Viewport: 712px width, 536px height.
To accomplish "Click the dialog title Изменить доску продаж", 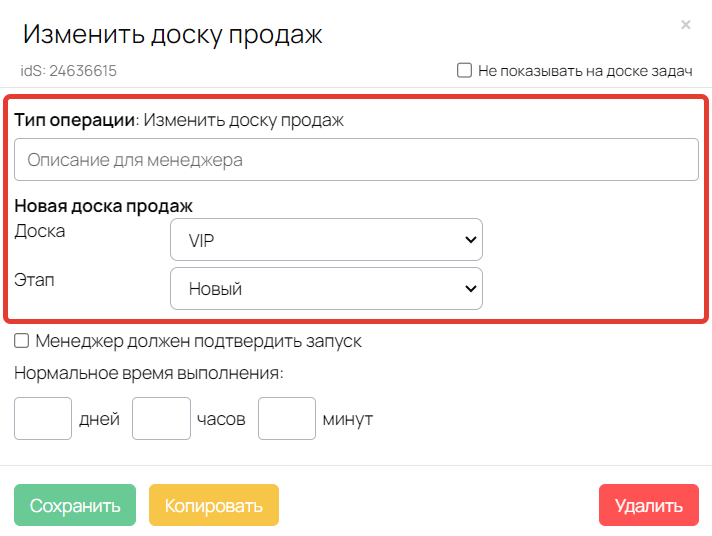I will [x=173, y=35].
